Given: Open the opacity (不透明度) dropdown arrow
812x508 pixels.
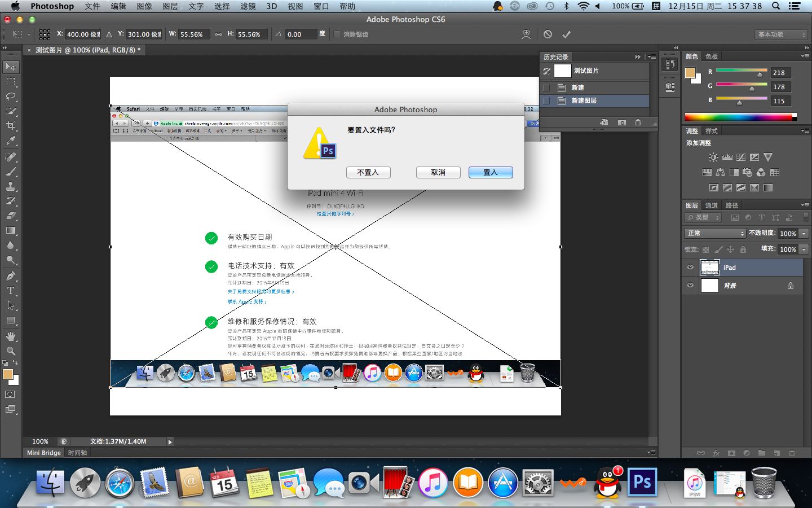Looking at the screenshot, I should tap(804, 233).
